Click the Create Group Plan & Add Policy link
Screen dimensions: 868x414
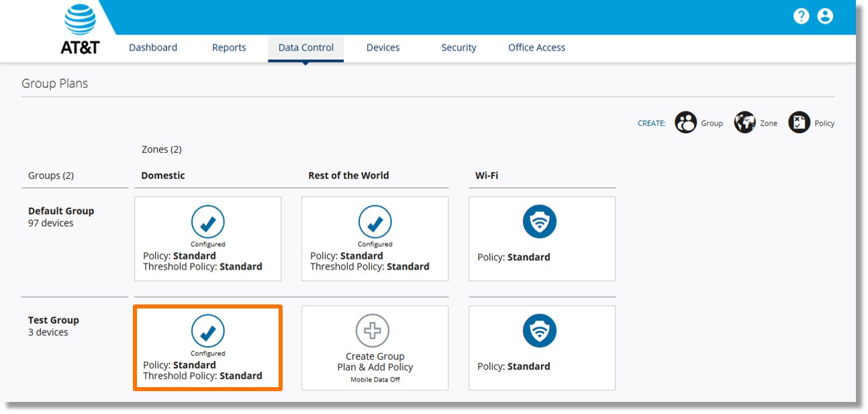tap(375, 362)
